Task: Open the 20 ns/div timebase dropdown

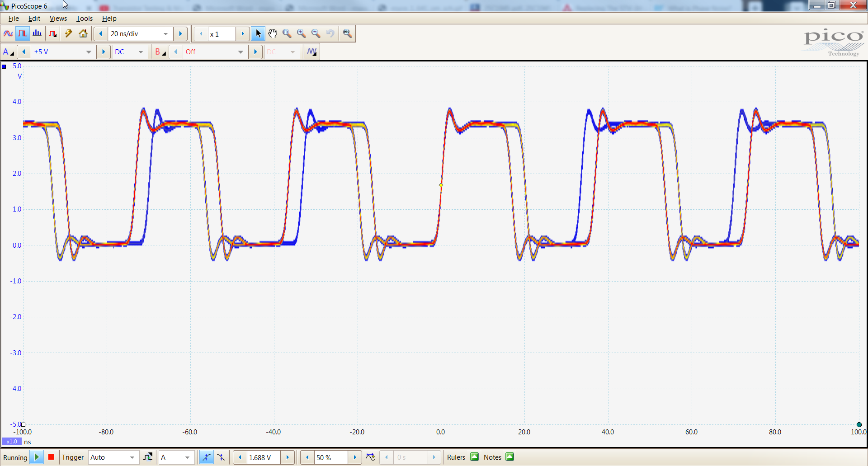Action: coord(165,34)
